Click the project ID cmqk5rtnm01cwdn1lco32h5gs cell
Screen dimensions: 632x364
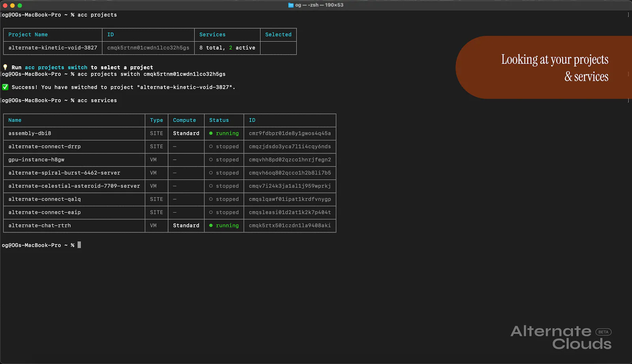[148, 48]
